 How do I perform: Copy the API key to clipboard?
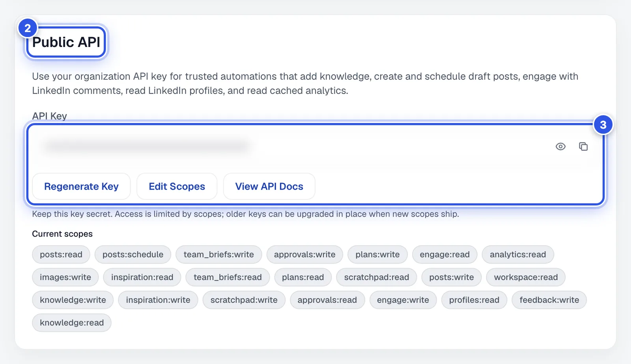point(583,146)
